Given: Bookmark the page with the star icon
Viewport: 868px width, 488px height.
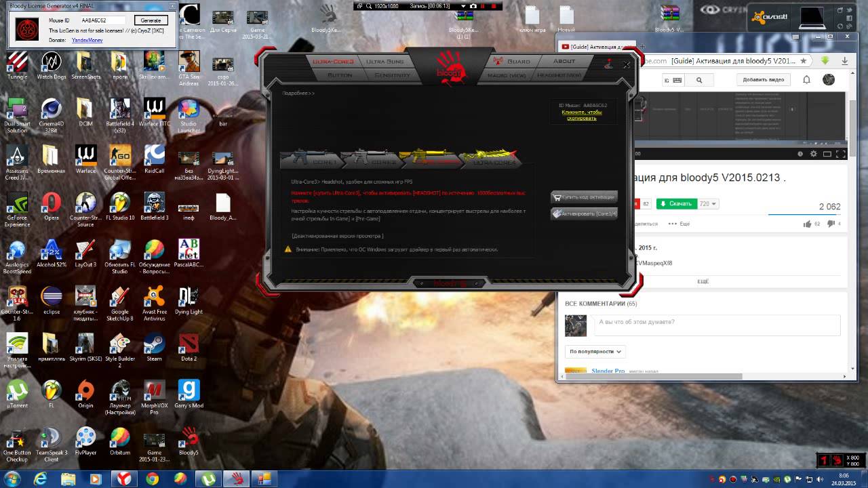Looking at the screenshot, I should pos(804,61).
